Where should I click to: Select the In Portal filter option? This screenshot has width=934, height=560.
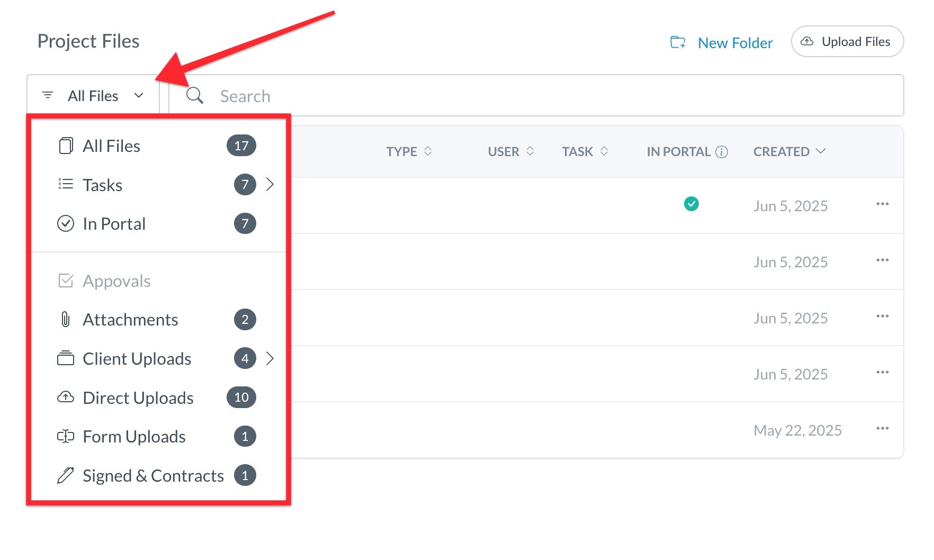[x=114, y=224]
